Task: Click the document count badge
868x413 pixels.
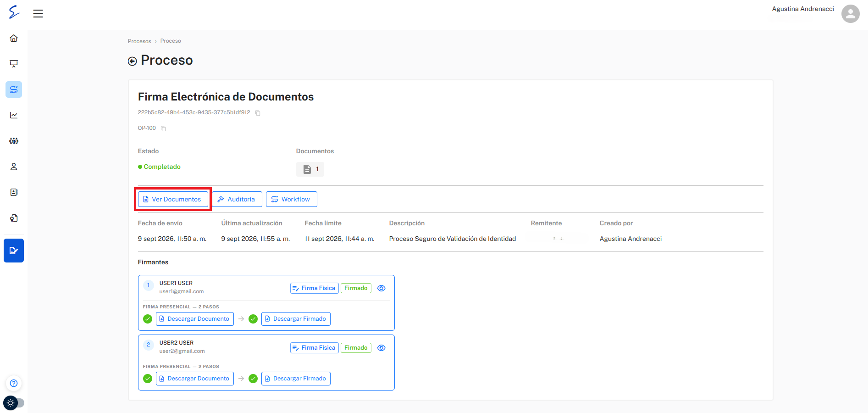Action: point(310,169)
